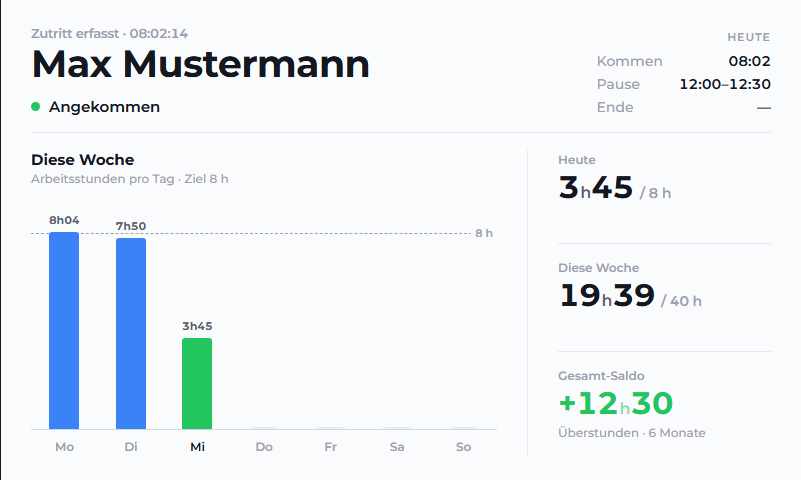Click the Monday bar showing 8h04
Image resolution: width=801 pixels, height=480 pixels.
pos(64,330)
